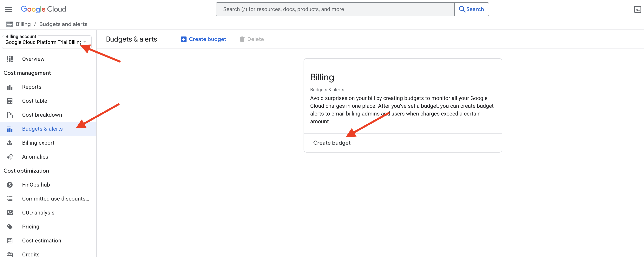Open Cost estimation in sidebar
This screenshot has width=644, height=257.
pos(42,241)
